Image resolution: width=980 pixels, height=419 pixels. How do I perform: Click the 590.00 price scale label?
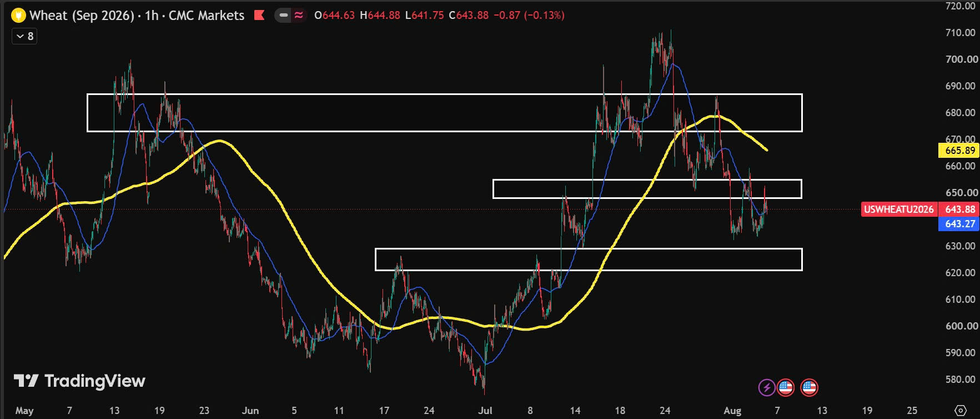(960, 353)
